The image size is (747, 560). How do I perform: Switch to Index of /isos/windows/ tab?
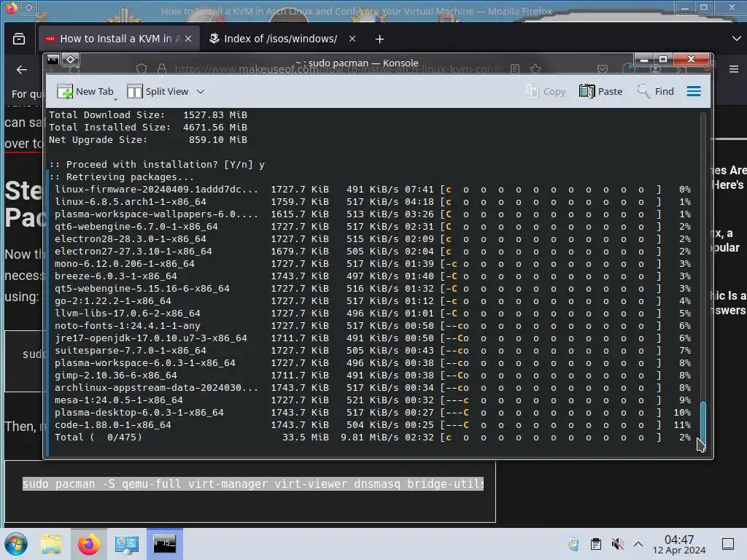tap(280, 39)
